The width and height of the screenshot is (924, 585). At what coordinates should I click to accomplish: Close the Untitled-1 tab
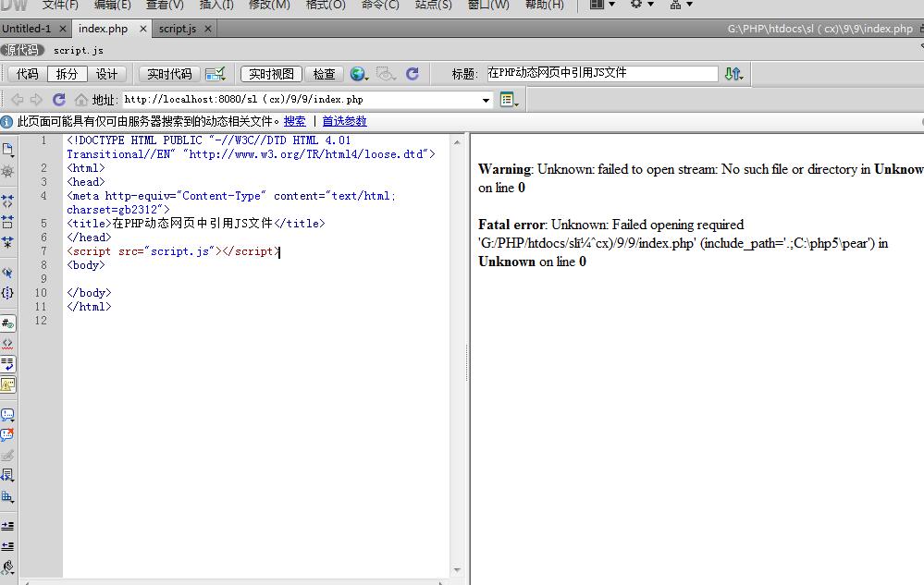click(63, 29)
